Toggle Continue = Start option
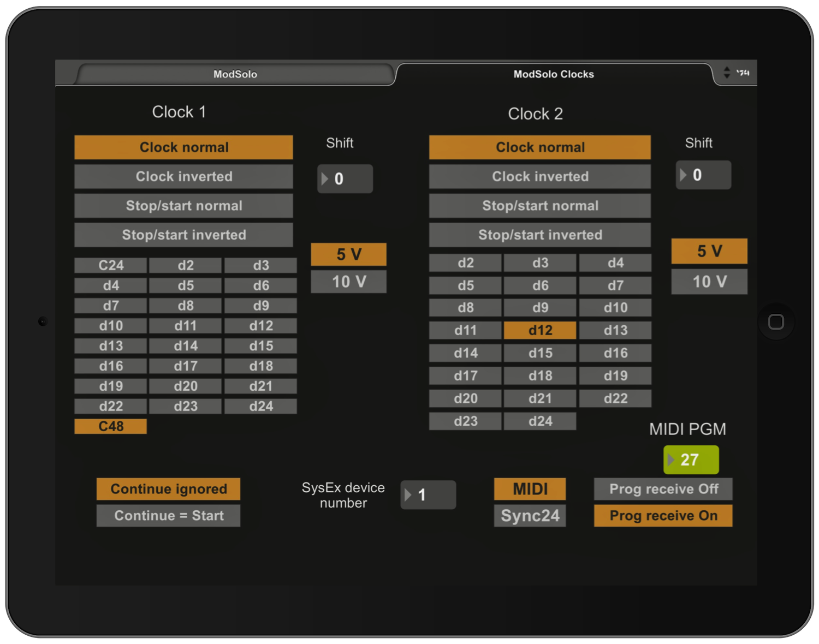This screenshot has height=644, width=819. pos(168,516)
